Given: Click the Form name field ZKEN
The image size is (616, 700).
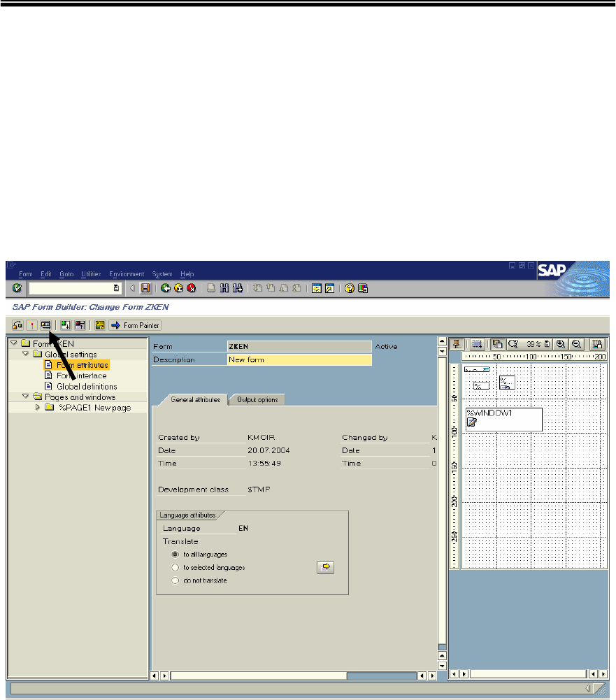Looking at the screenshot, I should point(299,346).
